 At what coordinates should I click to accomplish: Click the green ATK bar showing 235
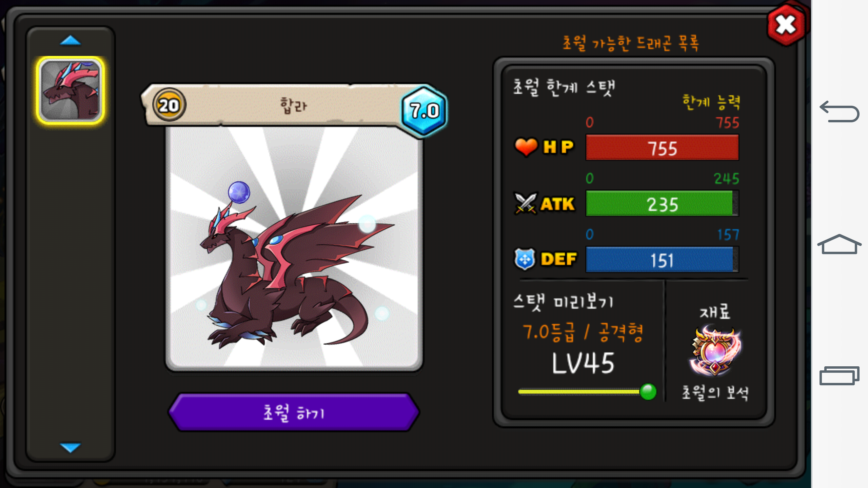click(x=662, y=204)
